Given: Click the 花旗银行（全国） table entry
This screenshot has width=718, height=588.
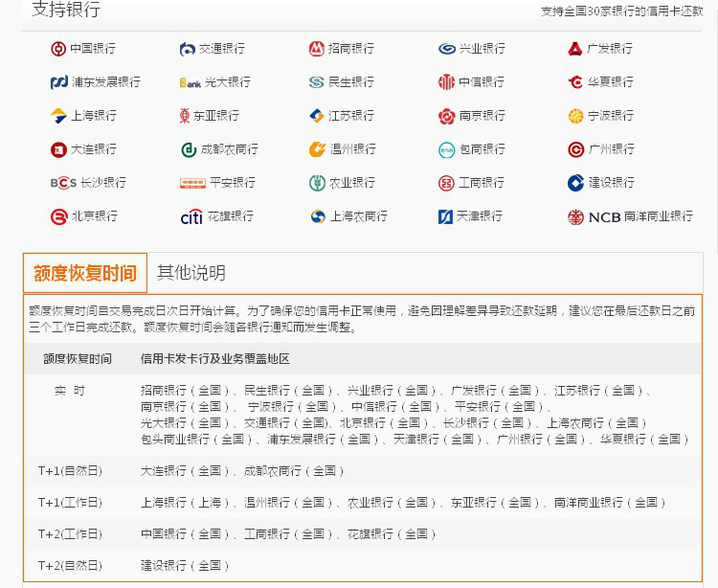Looking at the screenshot, I should click(392, 534).
